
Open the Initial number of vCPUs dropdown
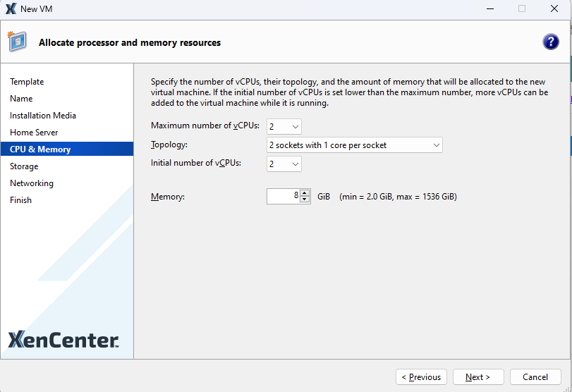click(x=284, y=164)
